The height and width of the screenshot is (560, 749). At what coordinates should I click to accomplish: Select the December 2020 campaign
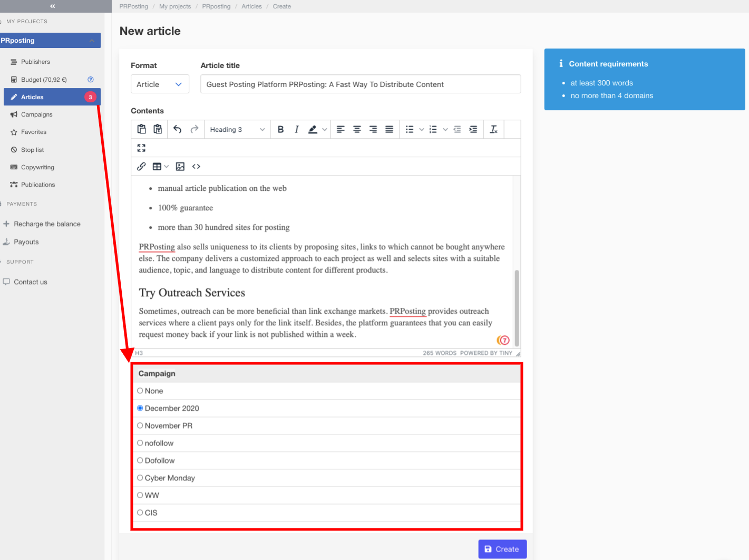140,408
